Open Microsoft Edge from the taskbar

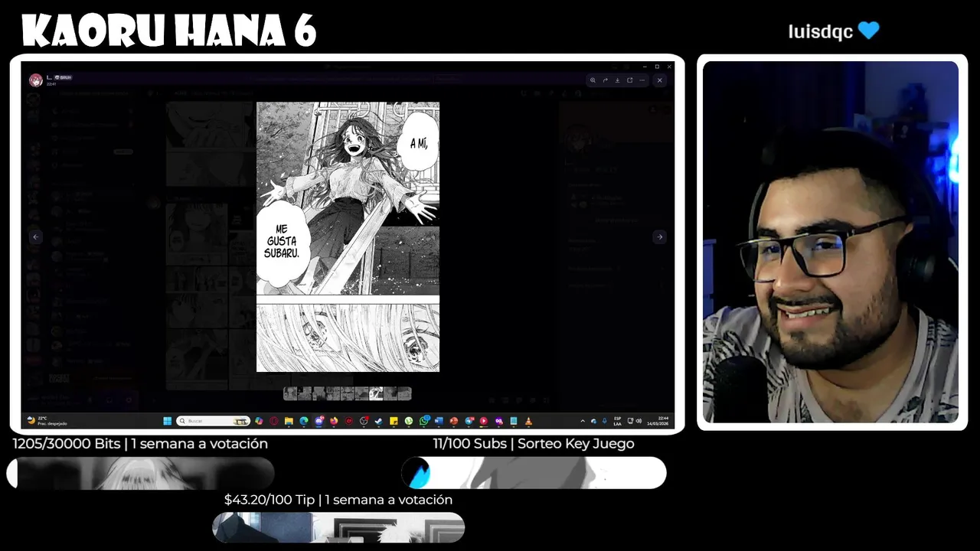coord(304,421)
